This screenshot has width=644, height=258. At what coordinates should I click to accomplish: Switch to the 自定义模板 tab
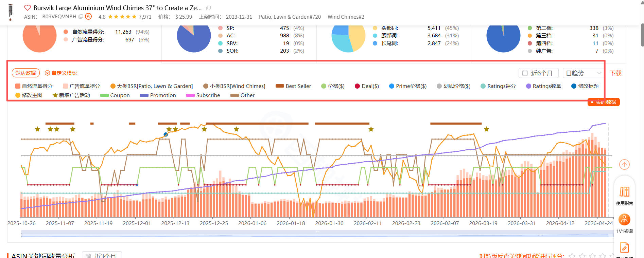tap(61, 73)
